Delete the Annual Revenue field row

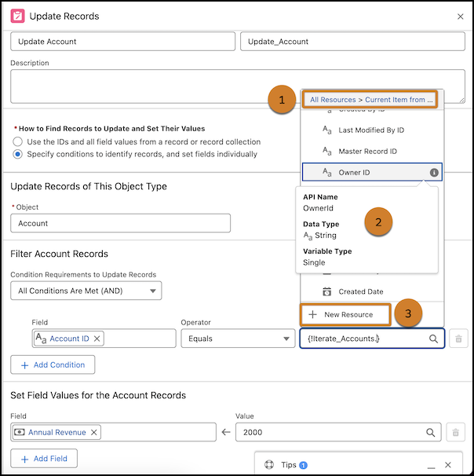[x=455, y=432]
